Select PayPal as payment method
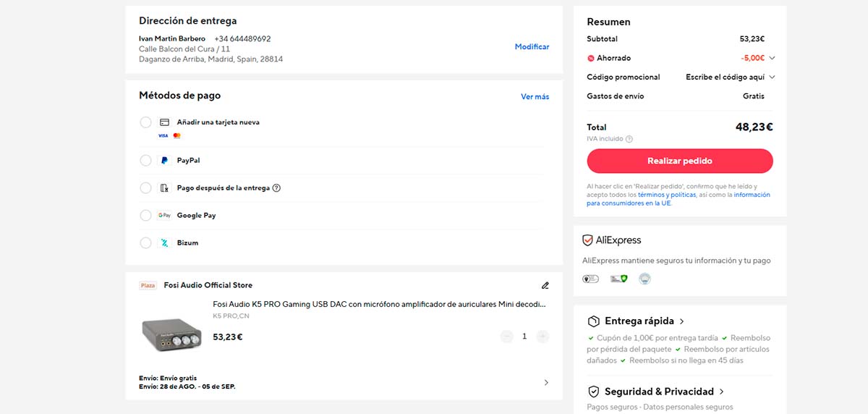Screen dimensions: 868x414 145,160
